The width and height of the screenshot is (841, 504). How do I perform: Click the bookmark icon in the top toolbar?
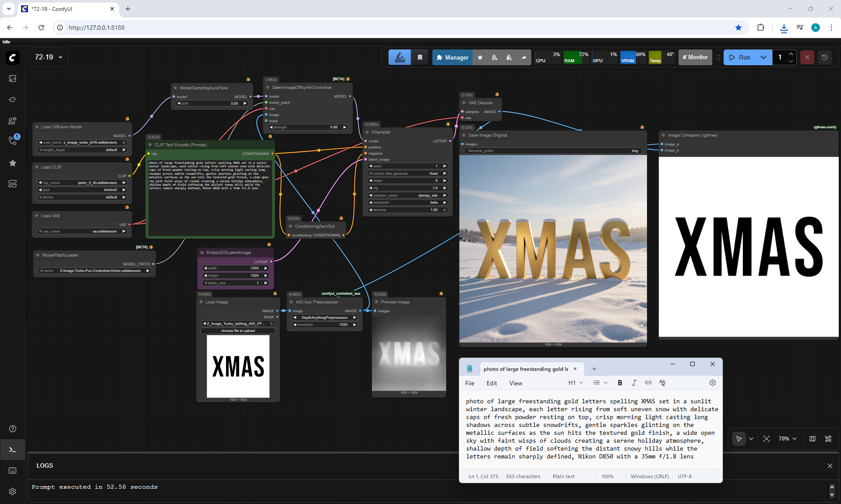click(x=420, y=57)
